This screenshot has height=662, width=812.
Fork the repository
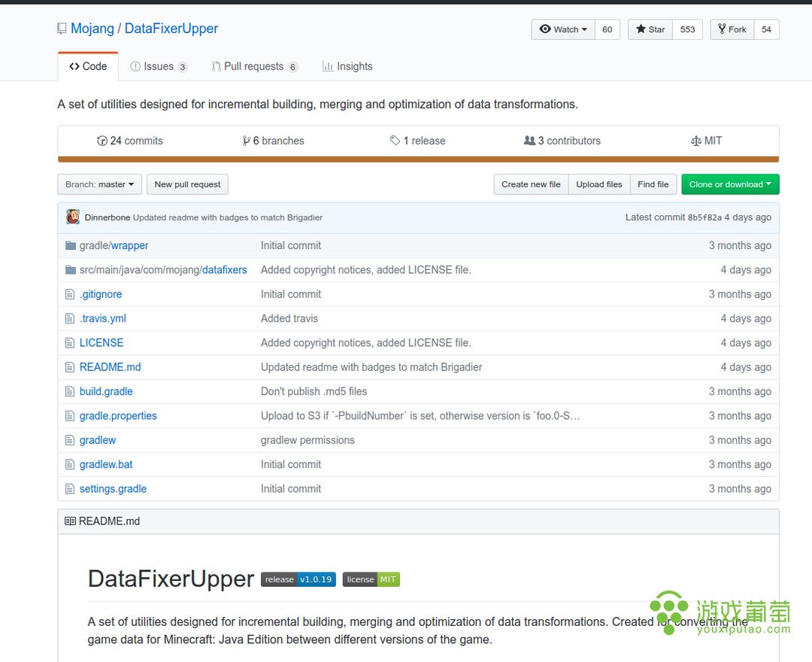[732, 29]
